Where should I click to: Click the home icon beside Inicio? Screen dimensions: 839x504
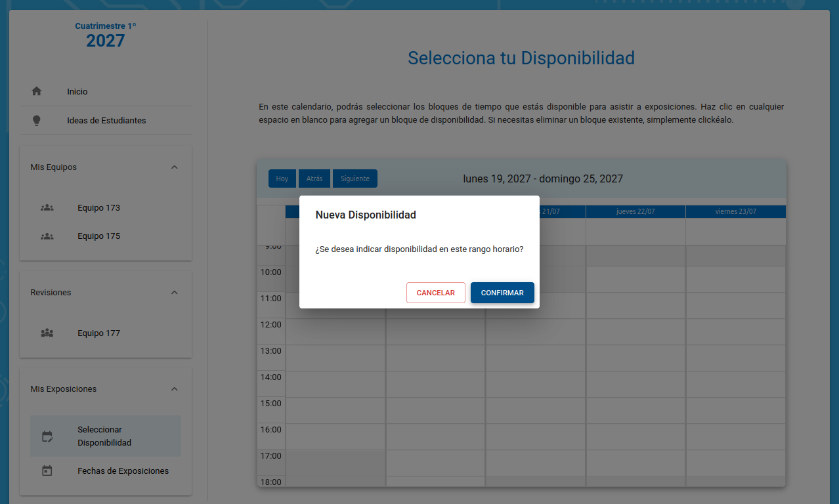click(x=37, y=92)
